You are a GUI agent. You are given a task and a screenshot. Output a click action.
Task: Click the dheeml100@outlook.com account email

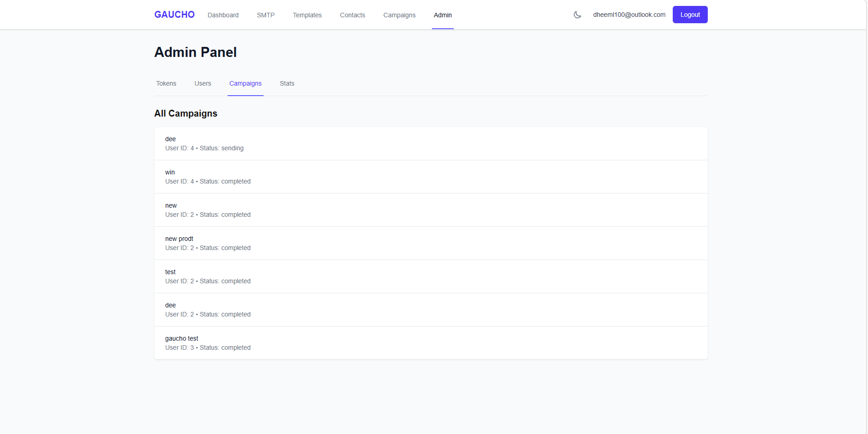pyautogui.click(x=629, y=15)
